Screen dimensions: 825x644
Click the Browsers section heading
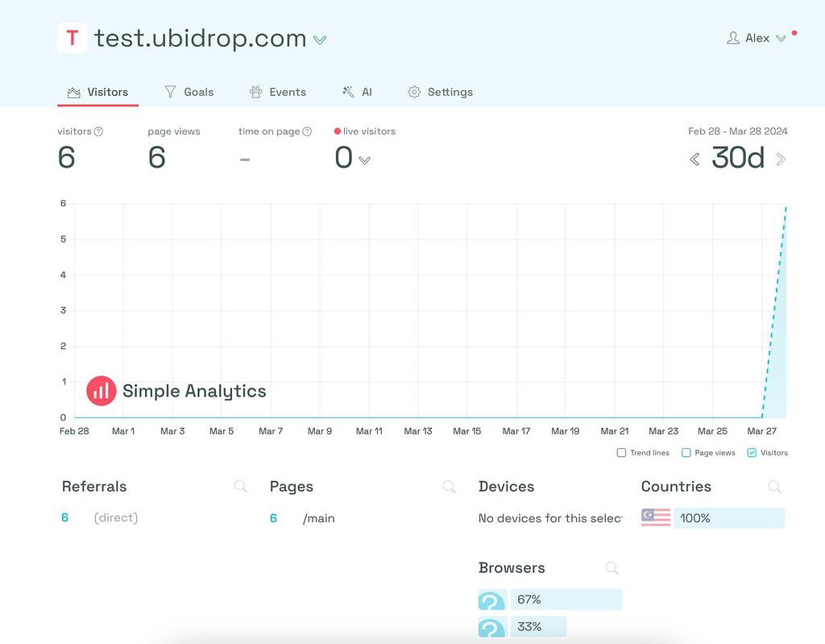click(512, 567)
